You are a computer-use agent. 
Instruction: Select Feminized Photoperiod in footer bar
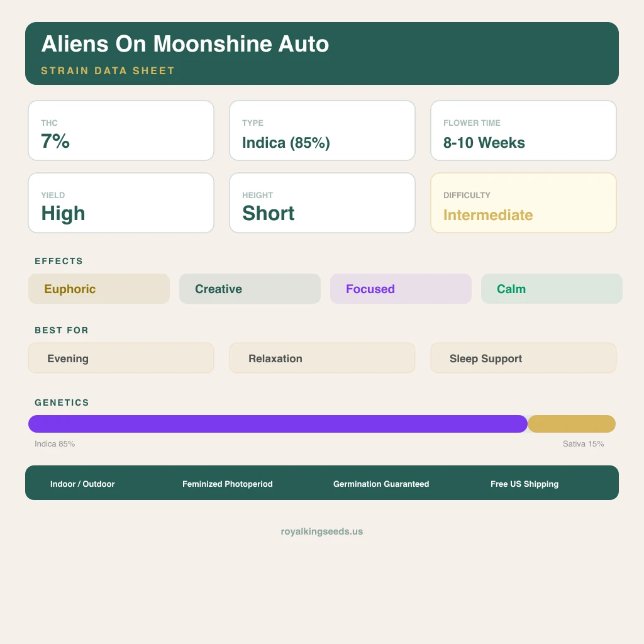click(x=228, y=484)
